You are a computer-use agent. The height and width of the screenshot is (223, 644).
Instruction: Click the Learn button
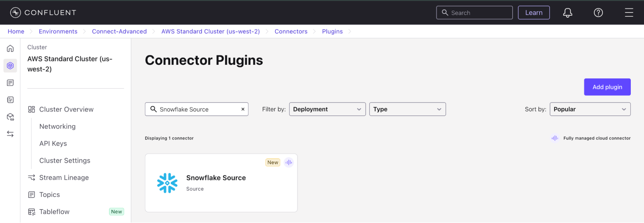tap(534, 13)
